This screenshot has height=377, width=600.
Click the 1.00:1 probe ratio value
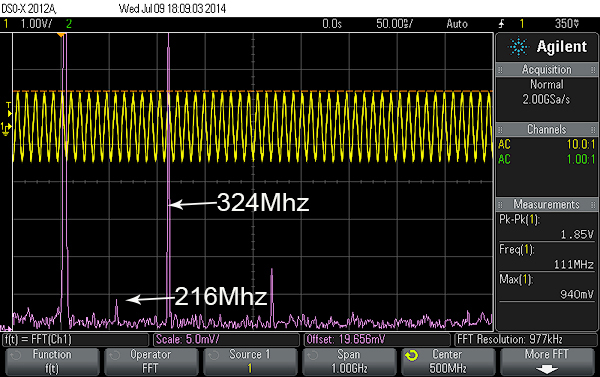coord(581,159)
